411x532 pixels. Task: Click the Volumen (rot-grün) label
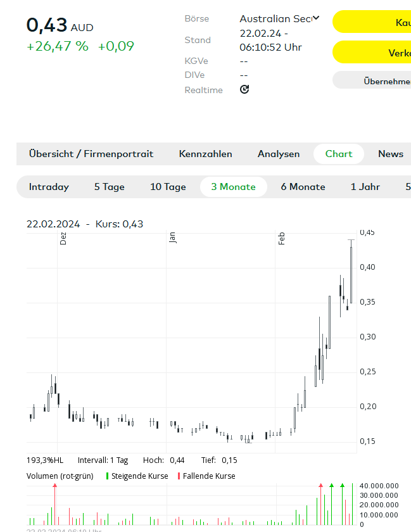[60, 476]
